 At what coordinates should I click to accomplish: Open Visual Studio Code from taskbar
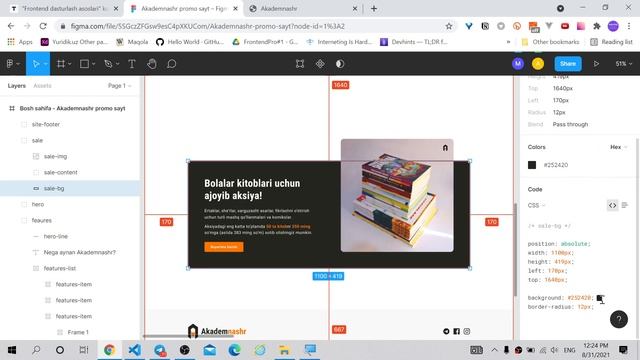pos(134,350)
